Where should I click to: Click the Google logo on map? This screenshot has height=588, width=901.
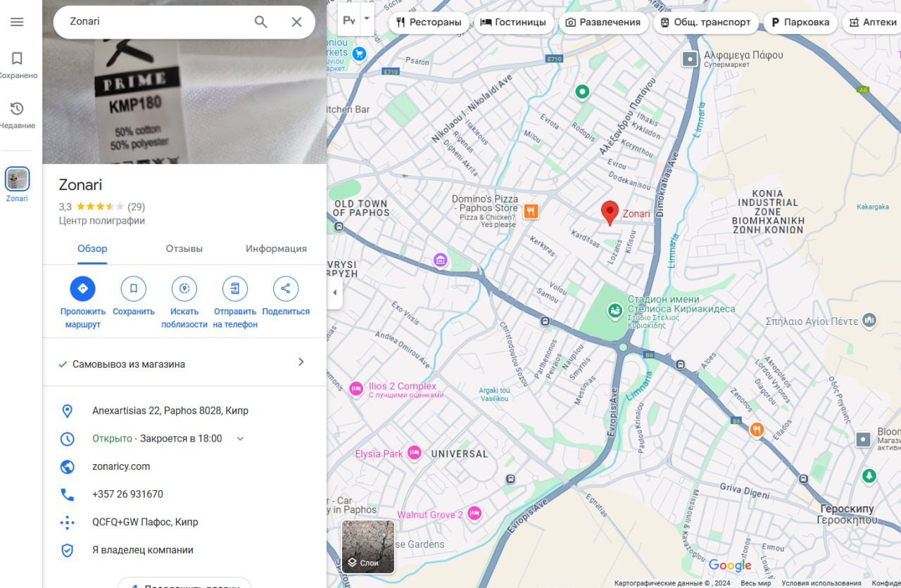click(730, 565)
